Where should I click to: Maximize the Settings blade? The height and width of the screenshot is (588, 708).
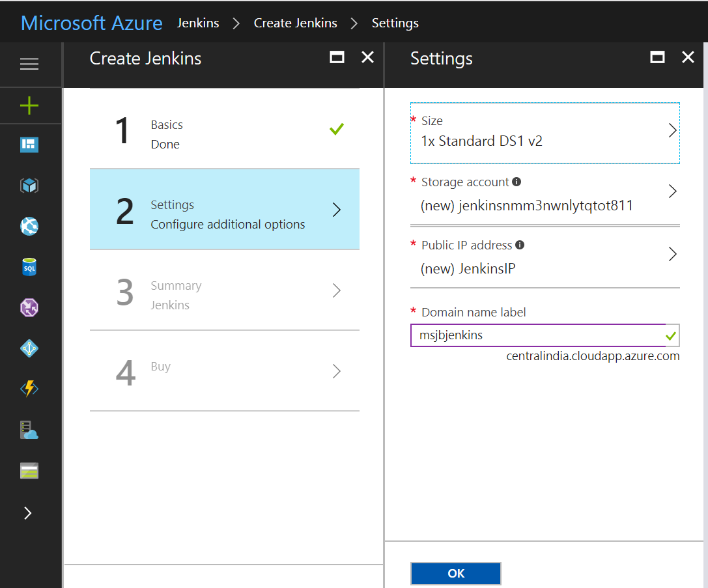tap(657, 57)
